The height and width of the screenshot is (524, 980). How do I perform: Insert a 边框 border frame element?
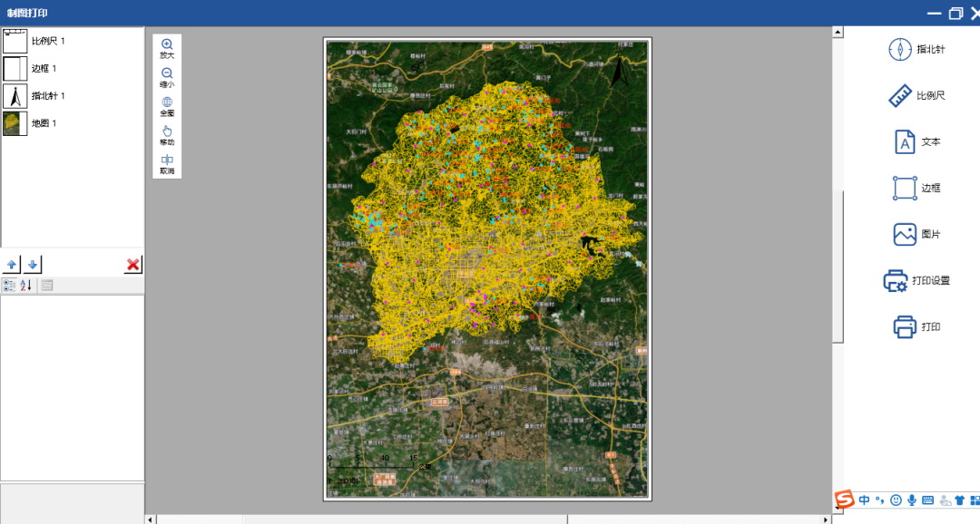click(916, 188)
